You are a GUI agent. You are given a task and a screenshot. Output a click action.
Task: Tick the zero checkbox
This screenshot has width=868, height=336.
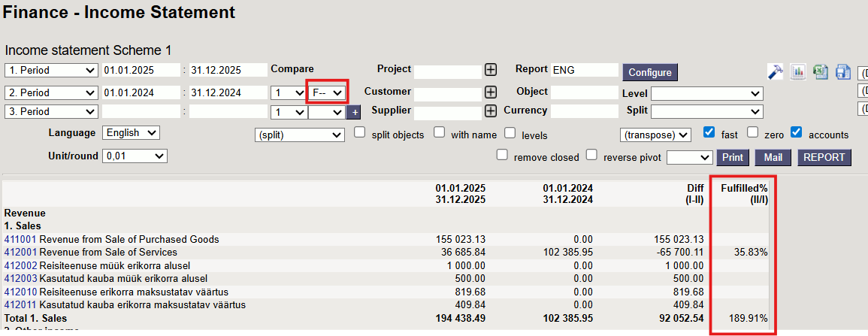coord(753,133)
